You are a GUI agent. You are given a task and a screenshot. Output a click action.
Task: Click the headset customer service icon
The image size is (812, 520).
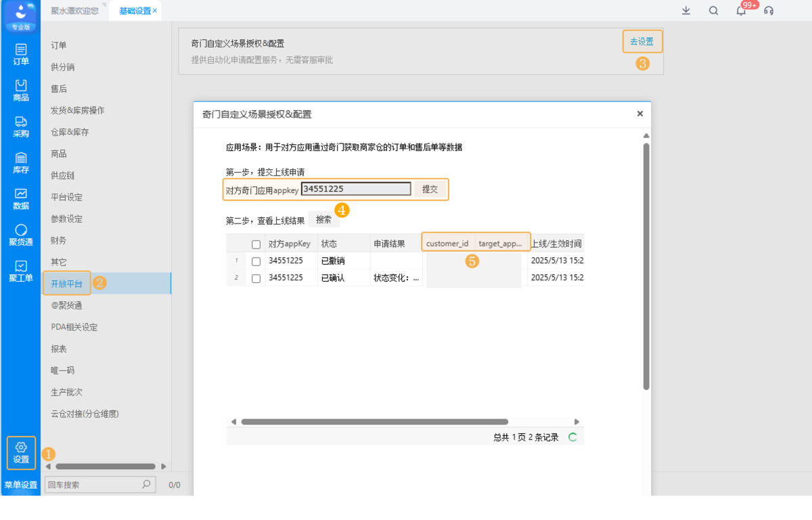click(768, 12)
